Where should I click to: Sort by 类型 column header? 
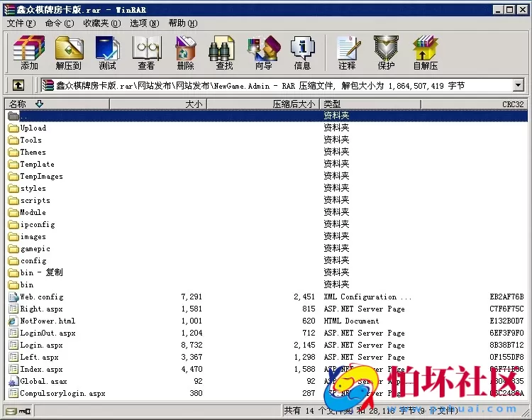[x=370, y=104]
